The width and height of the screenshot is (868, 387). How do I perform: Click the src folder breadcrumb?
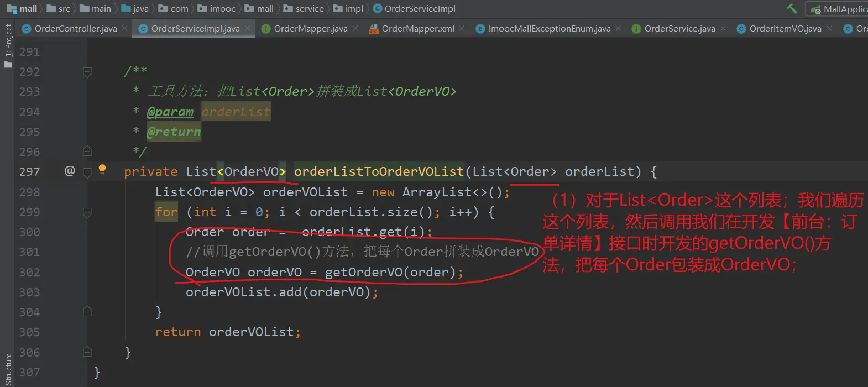tap(59, 8)
